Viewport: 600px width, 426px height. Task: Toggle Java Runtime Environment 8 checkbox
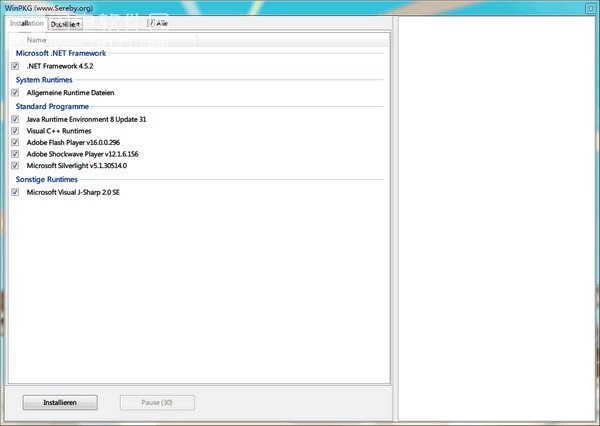pyautogui.click(x=15, y=119)
